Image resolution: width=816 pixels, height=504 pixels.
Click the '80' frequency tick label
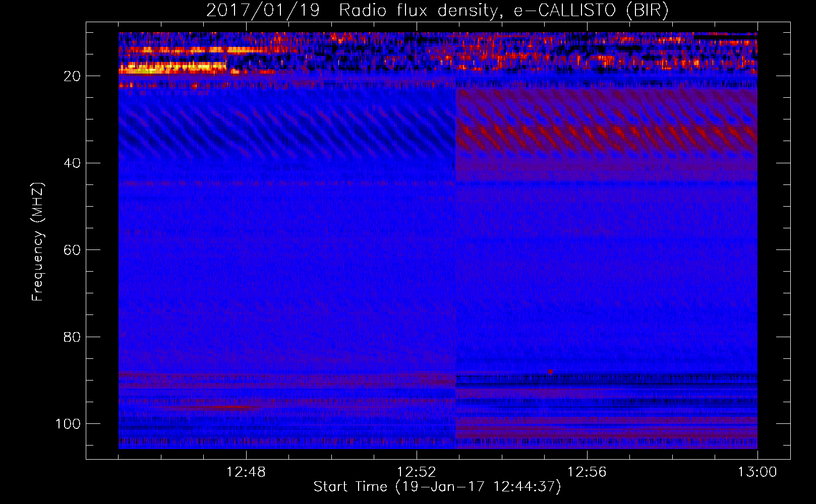(72, 337)
